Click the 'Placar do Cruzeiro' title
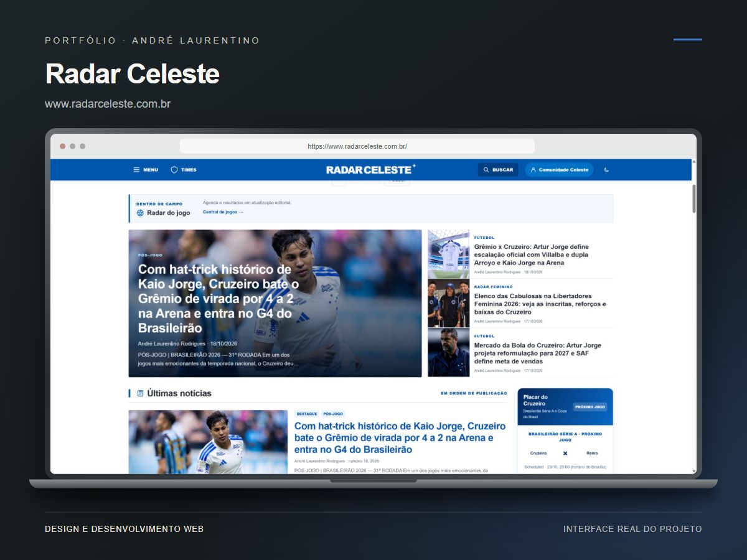The height and width of the screenshot is (560, 747). (x=535, y=400)
